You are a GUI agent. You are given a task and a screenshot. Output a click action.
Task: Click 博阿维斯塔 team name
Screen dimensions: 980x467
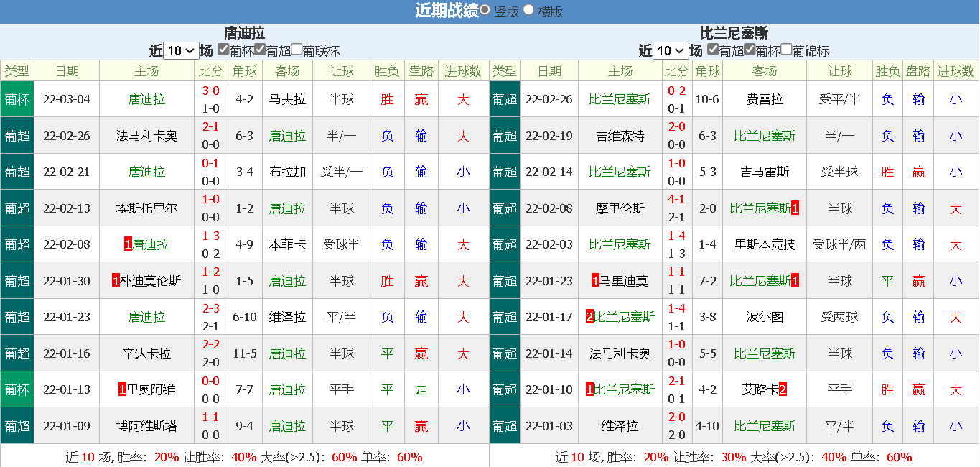(146, 426)
